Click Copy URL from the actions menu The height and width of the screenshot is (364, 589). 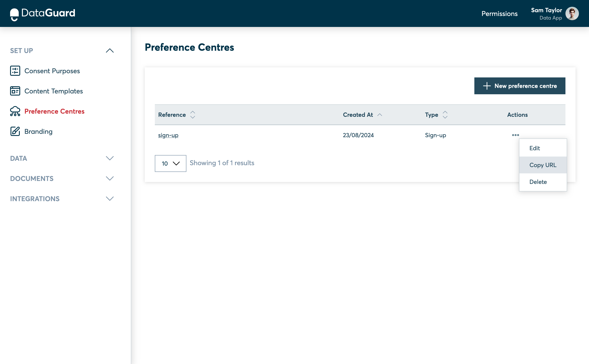(x=543, y=165)
